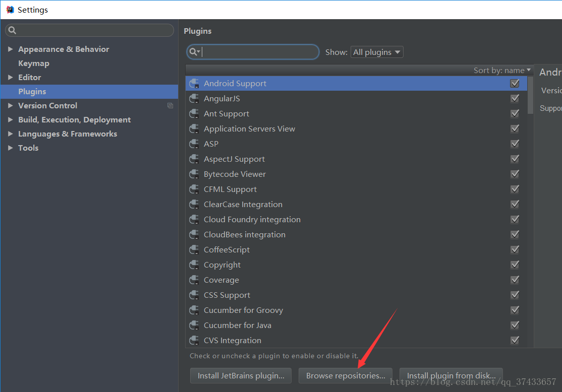Click the Coverage plugin icon
This screenshot has width=562, height=392.
(194, 280)
